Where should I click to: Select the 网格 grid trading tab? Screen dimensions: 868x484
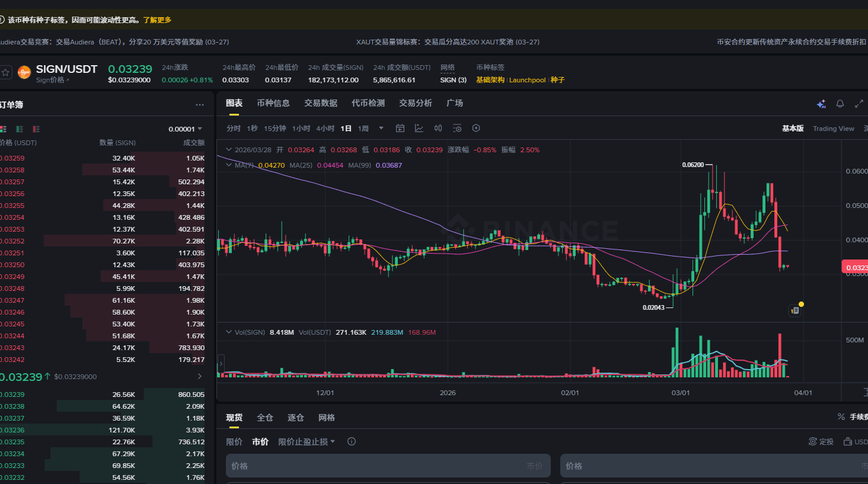point(327,418)
